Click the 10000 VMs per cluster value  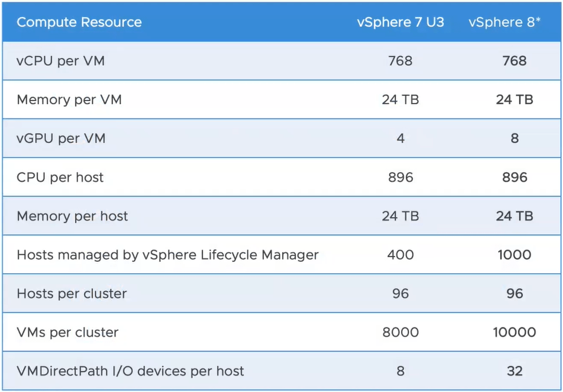[x=514, y=333]
